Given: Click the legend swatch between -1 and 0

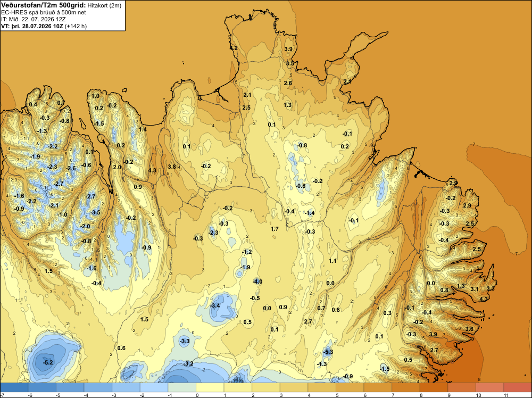Looking at the screenshot, I should [x=182, y=387].
